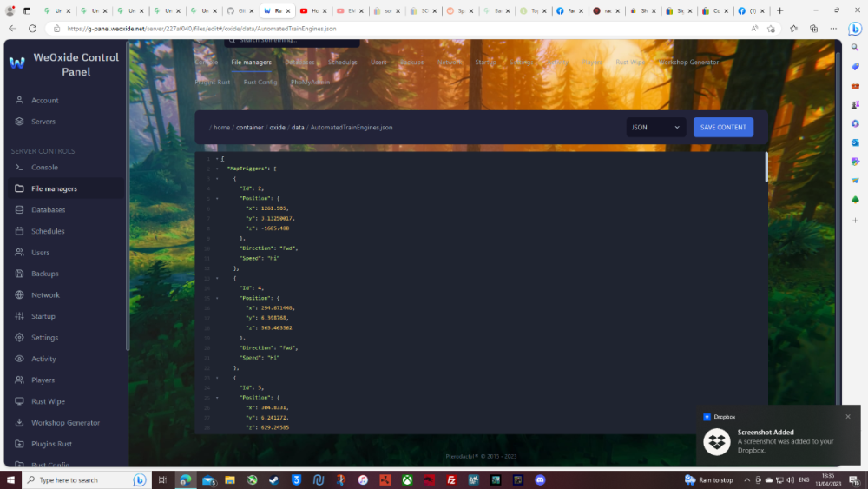Click the "y": 6.241272 value line
The height and width of the screenshot is (489, 868).
[267, 418]
